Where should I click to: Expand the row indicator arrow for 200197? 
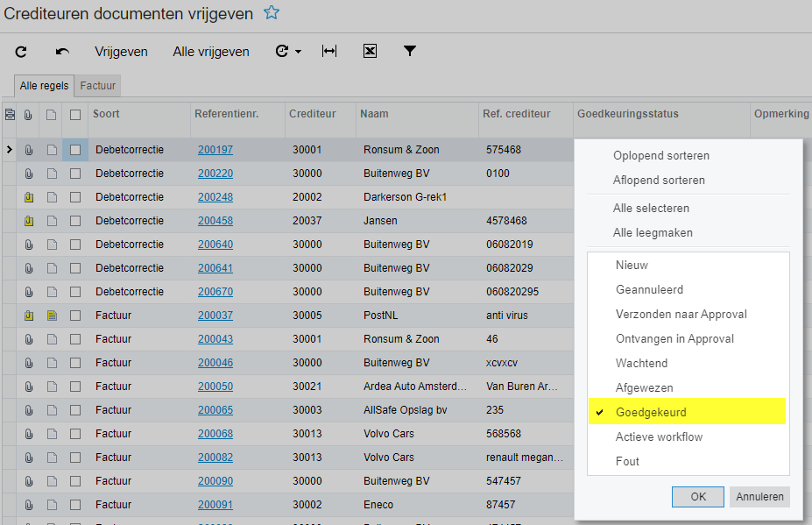coord(9,149)
